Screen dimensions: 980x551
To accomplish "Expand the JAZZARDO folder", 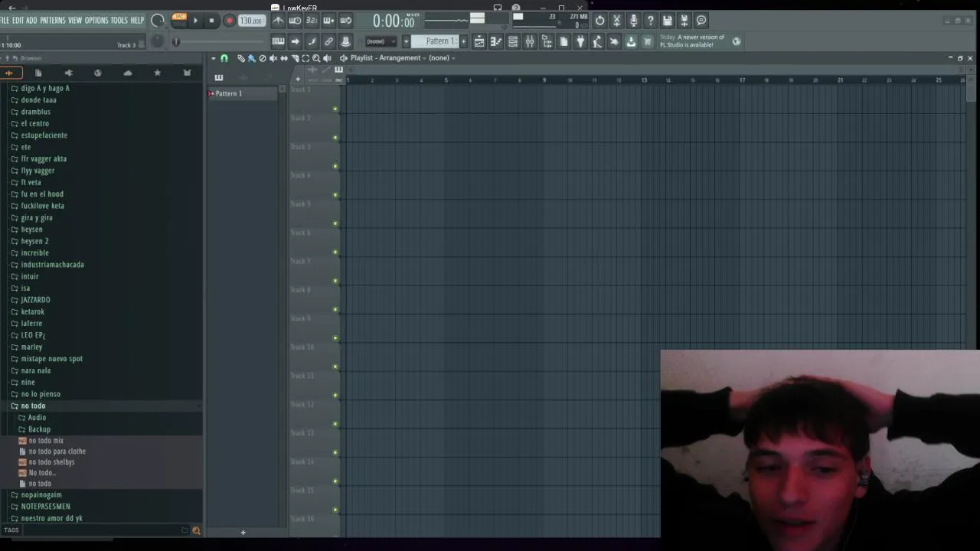I will tap(35, 300).
